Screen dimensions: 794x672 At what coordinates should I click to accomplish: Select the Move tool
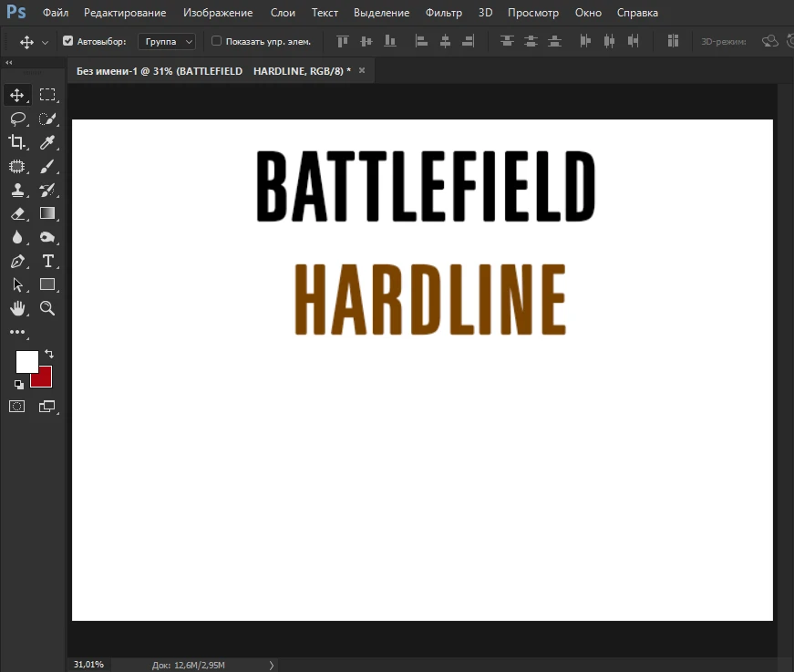pyautogui.click(x=16, y=94)
